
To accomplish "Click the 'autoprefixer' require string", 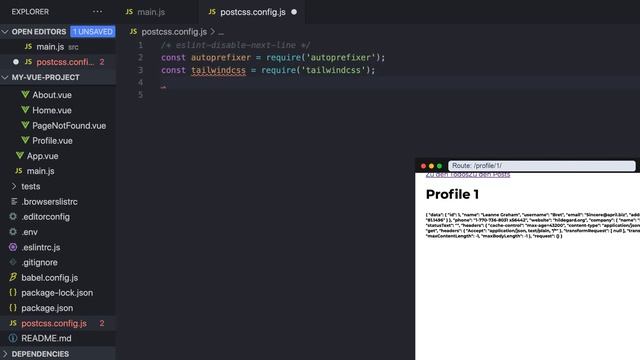I will click(340, 58).
